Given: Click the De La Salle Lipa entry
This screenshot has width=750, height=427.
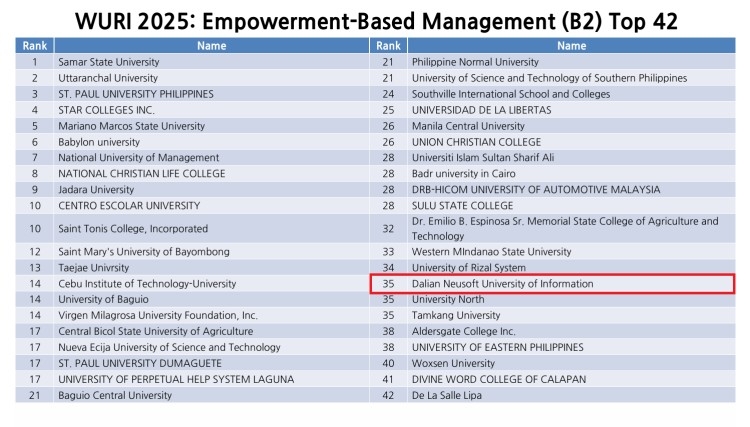Looking at the screenshot, I should coord(446,395).
